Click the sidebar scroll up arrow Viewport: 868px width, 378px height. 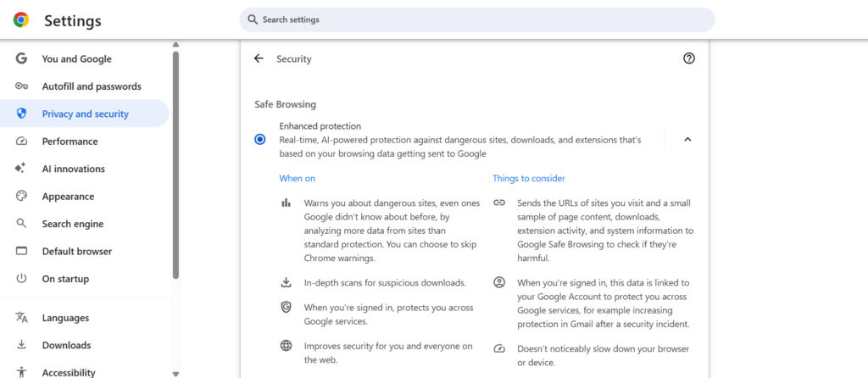coord(175,44)
